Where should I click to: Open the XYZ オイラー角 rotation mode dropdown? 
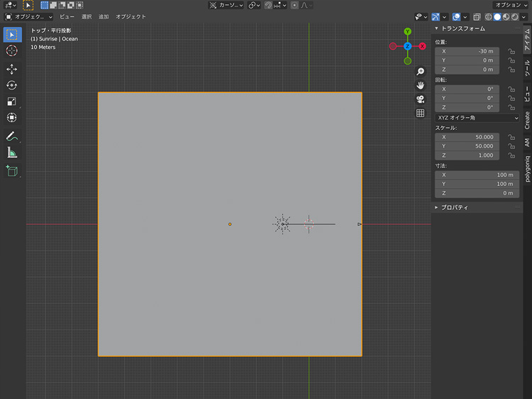coord(477,117)
